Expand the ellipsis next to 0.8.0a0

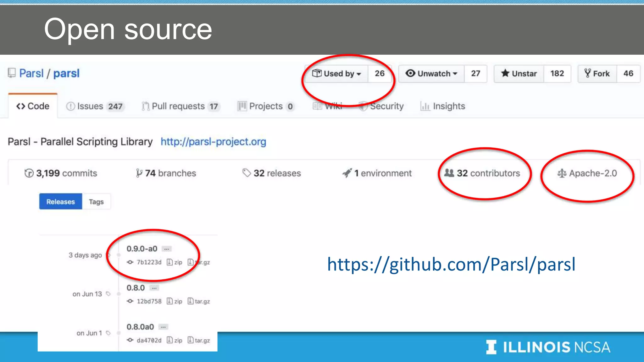click(x=163, y=327)
